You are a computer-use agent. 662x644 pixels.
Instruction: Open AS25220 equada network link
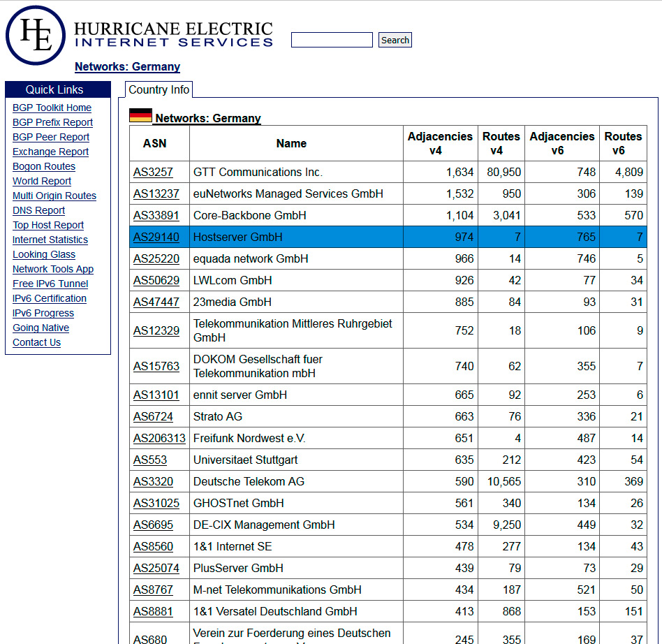(x=156, y=259)
